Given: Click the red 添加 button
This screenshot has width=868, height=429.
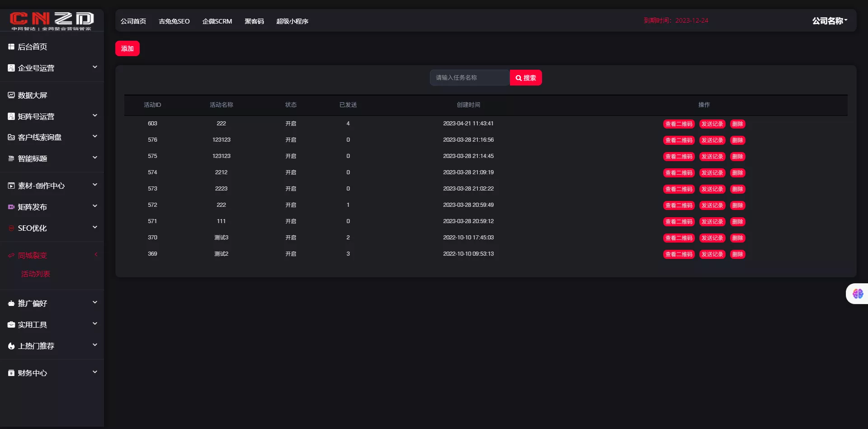Looking at the screenshot, I should (x=127, y=48).
